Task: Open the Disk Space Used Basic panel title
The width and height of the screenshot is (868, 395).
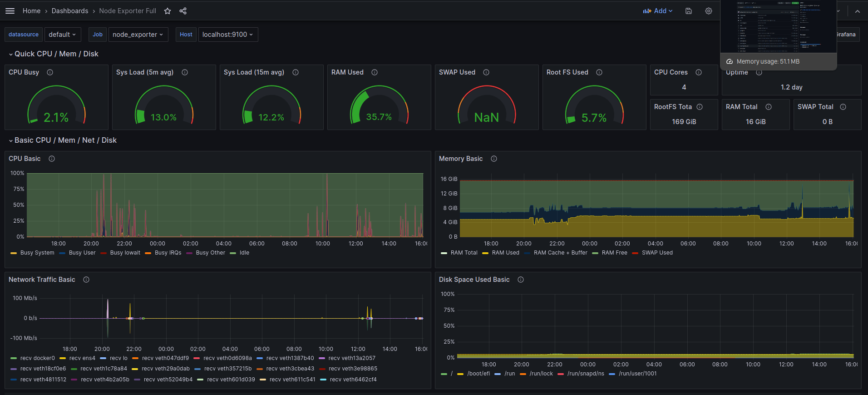Action: point(474,280)
